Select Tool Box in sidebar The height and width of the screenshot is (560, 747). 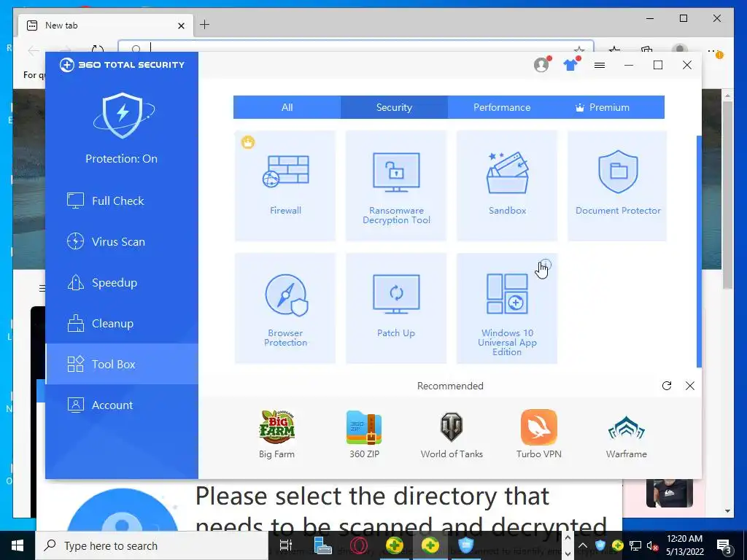click(122, 365)
